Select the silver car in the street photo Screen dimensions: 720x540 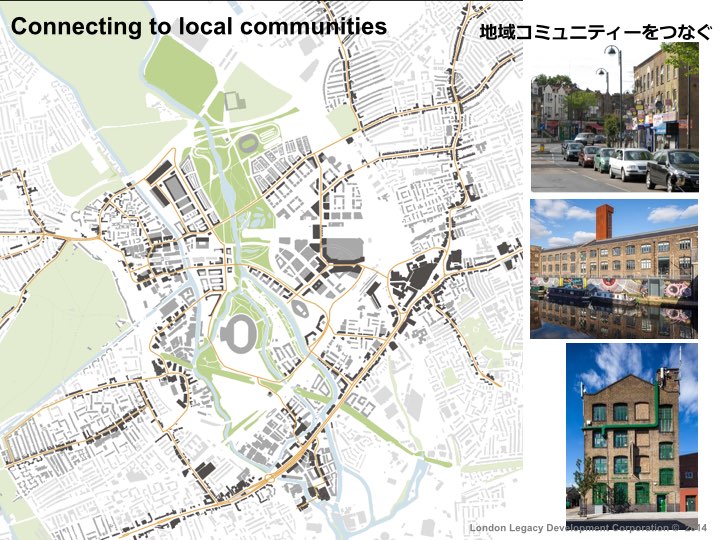coord(628,164)
